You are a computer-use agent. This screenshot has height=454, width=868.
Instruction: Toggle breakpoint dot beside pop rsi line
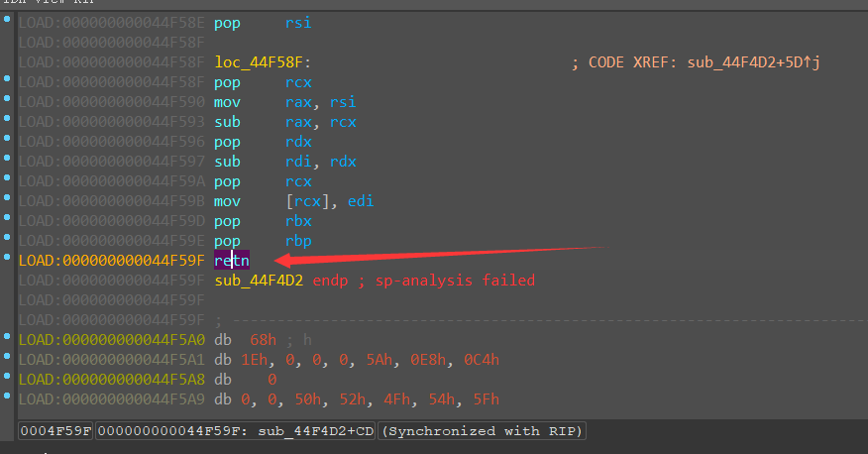click(x=7, y=19)
